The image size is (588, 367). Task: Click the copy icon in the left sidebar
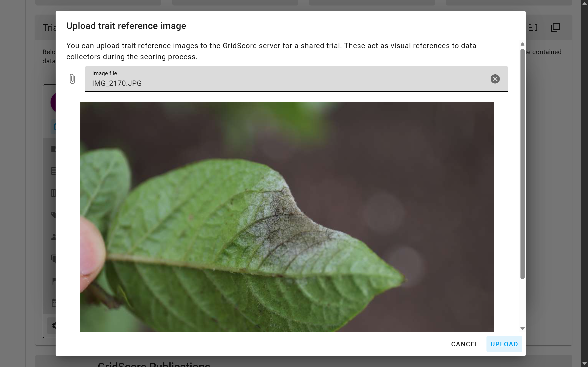tap(54, 259)
